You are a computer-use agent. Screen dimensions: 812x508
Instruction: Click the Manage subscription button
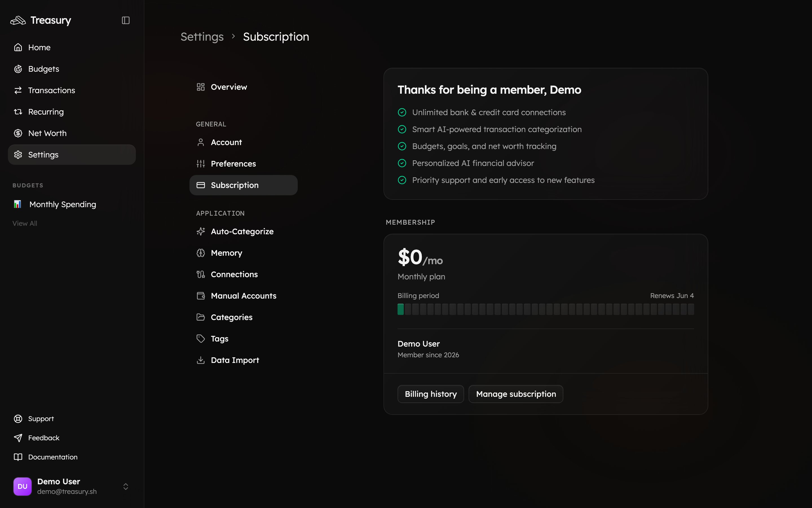tap(516, 394)
